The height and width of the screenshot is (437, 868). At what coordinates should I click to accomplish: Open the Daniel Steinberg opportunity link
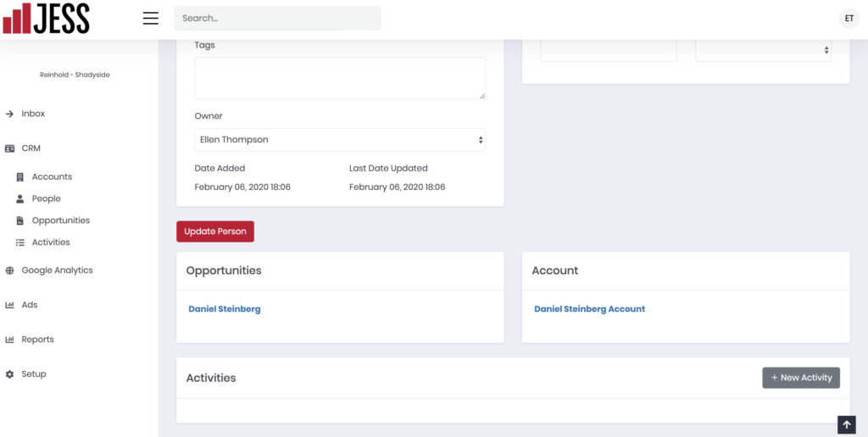tap(225, 309)
